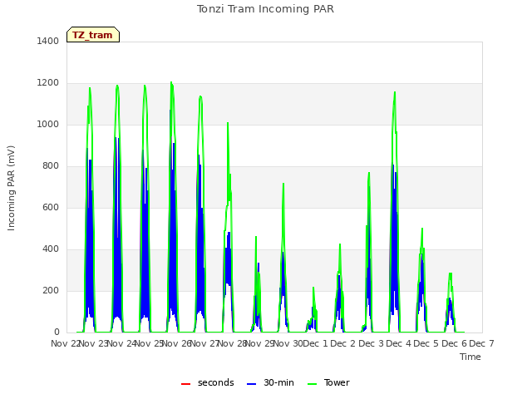532x399 pixels.
Task: Click the 200 y-axis tick label
Action: point(51,290)
